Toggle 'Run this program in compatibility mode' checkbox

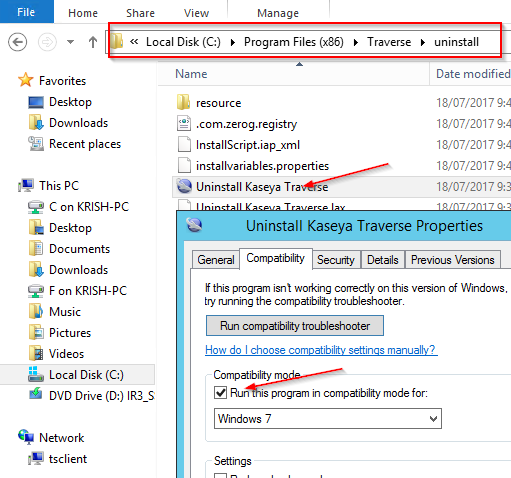[x=220, y=393]
